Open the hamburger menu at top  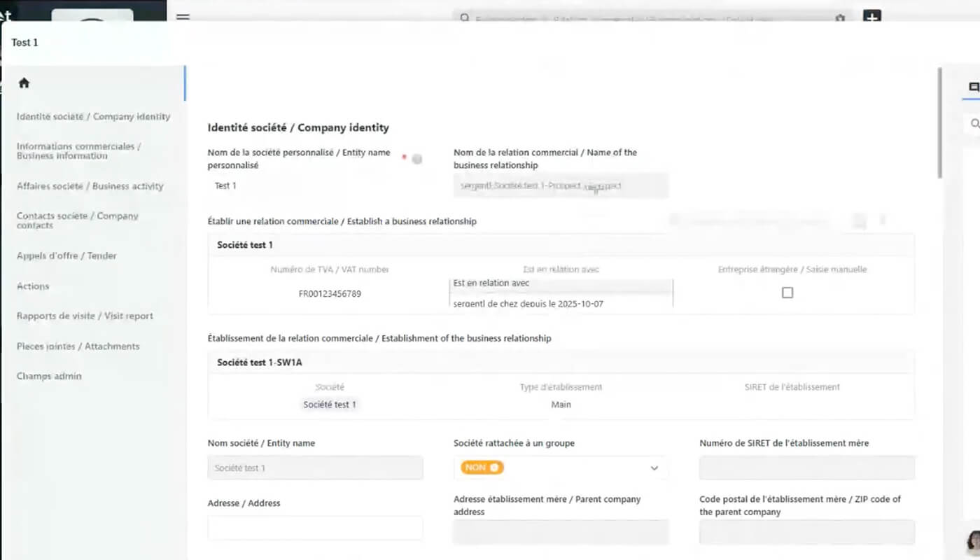click(183, 17)
